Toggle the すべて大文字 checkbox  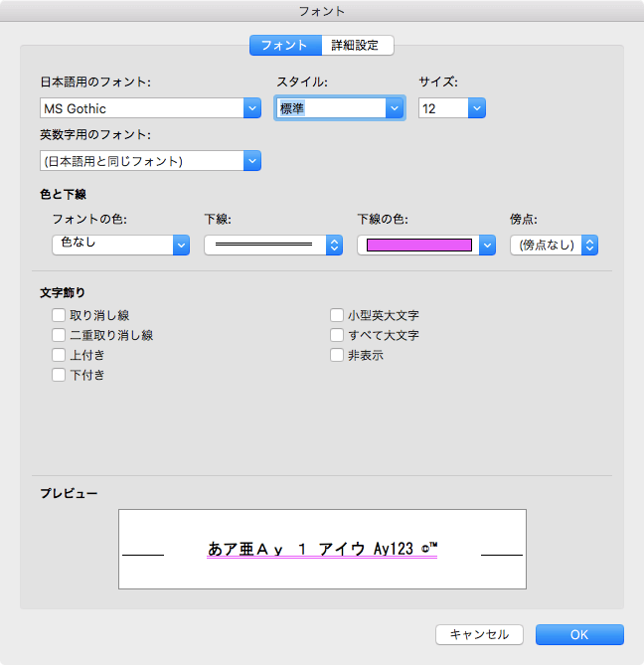tap(337, 336)
